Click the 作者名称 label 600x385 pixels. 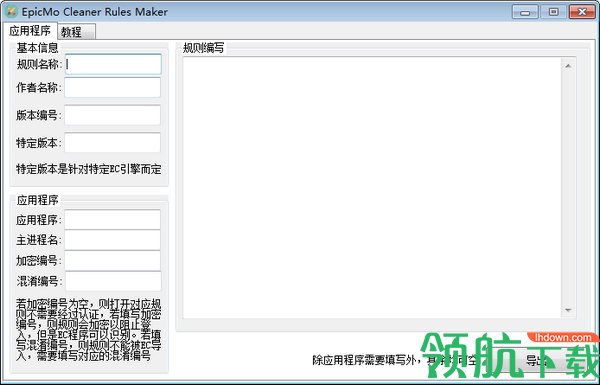pyautogui.click(x=39, y=88)
